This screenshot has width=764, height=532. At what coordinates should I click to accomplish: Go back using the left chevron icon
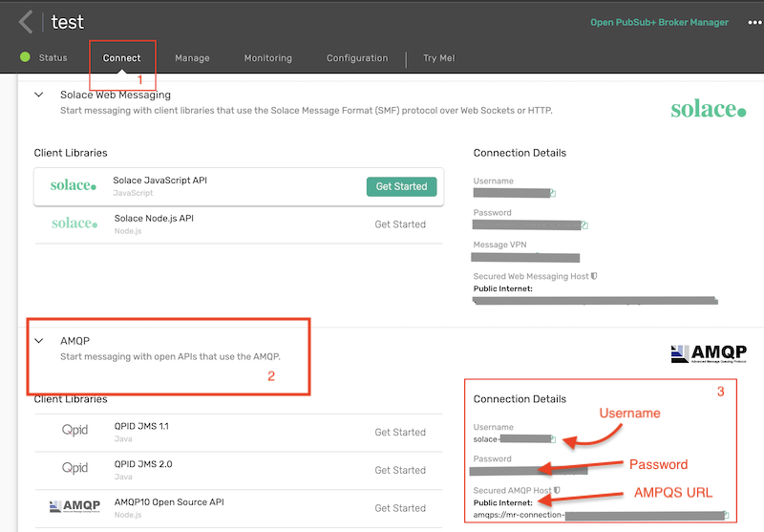coord(26,22)
